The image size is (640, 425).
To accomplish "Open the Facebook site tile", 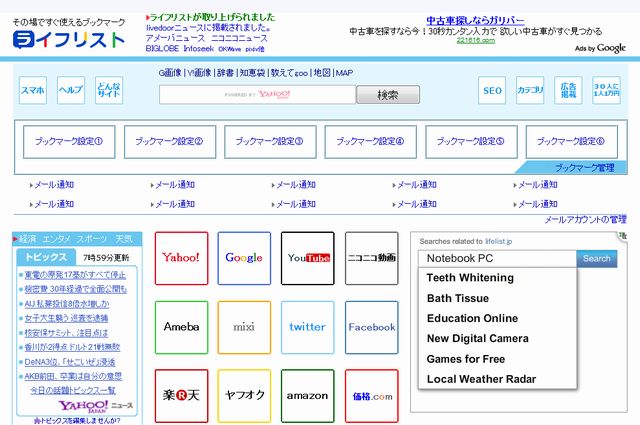I will point(371,327).
